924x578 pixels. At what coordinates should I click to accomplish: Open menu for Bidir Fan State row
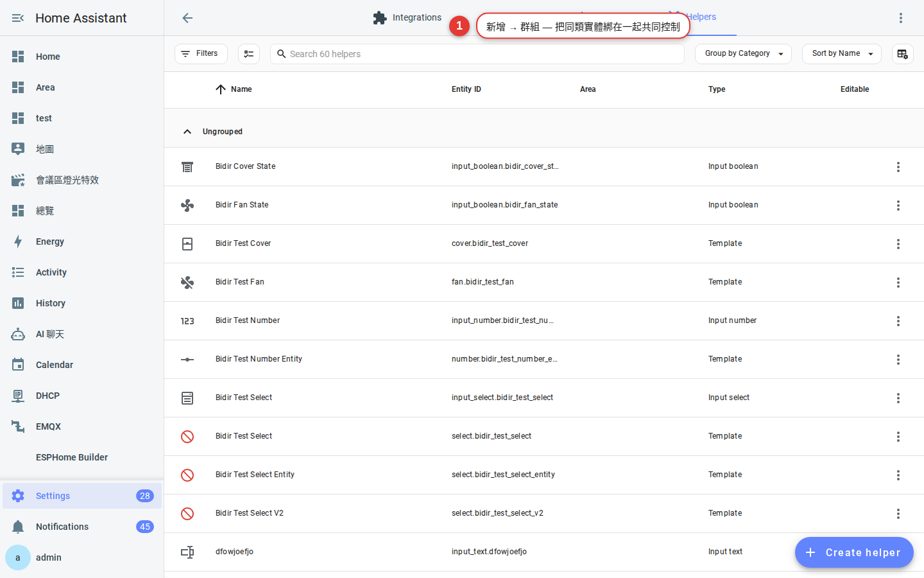(x=898, y=206)
